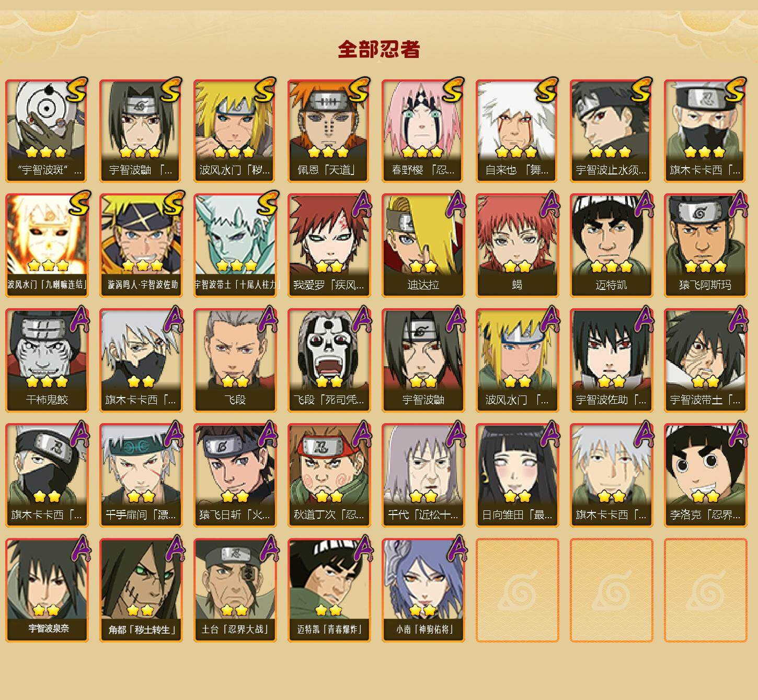Choose the 蝎 ninja card

click(x=517, y=246)
